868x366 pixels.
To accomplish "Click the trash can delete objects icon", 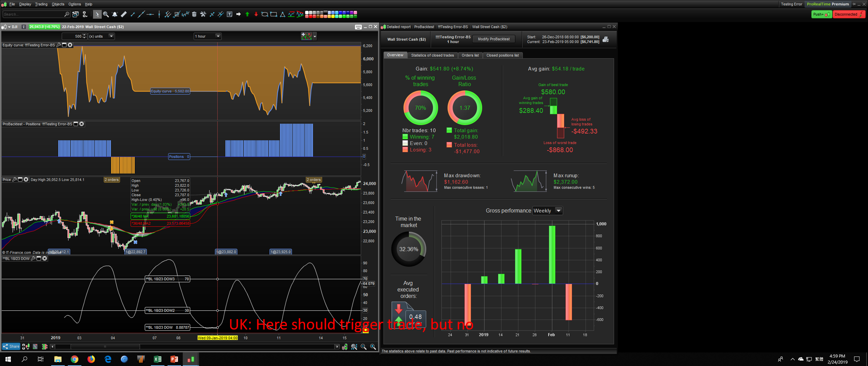I will (x=194, y=14).
